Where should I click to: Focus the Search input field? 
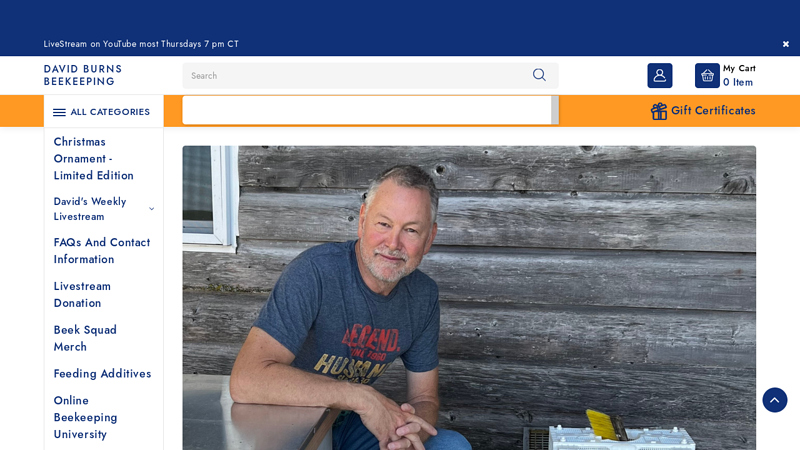point(357,76)
